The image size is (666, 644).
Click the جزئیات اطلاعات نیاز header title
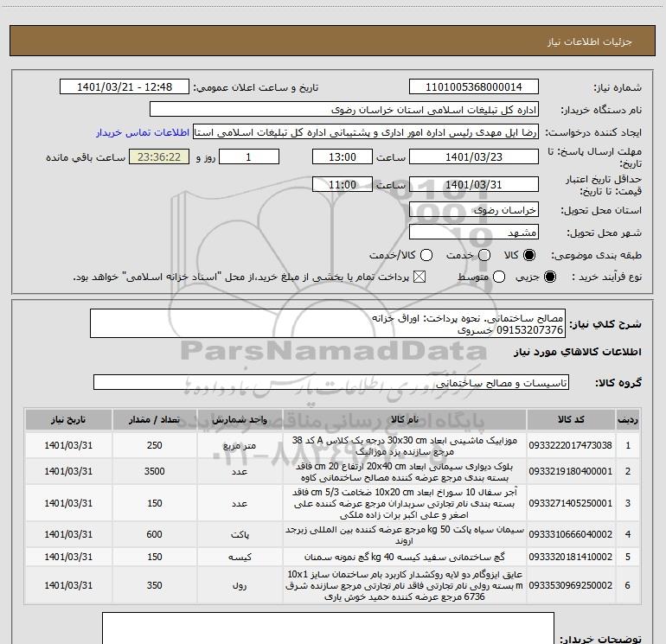[590, 41]
